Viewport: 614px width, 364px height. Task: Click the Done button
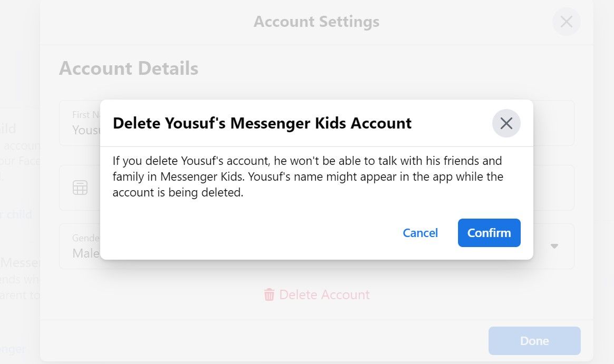pyautogui.click(x=534, y=341)
